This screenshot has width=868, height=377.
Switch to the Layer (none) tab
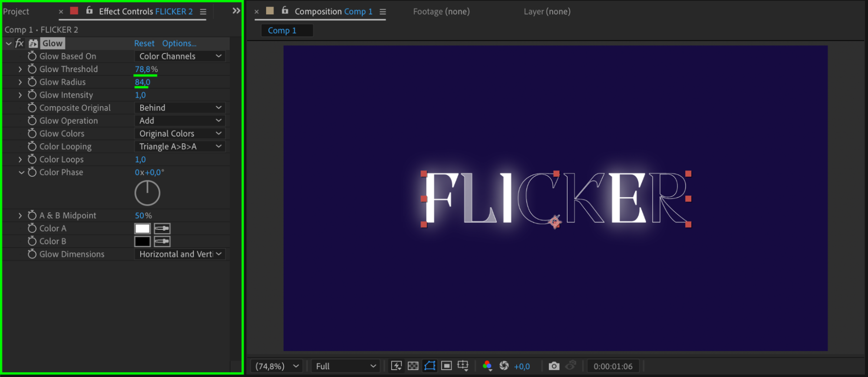click(547, 11)
